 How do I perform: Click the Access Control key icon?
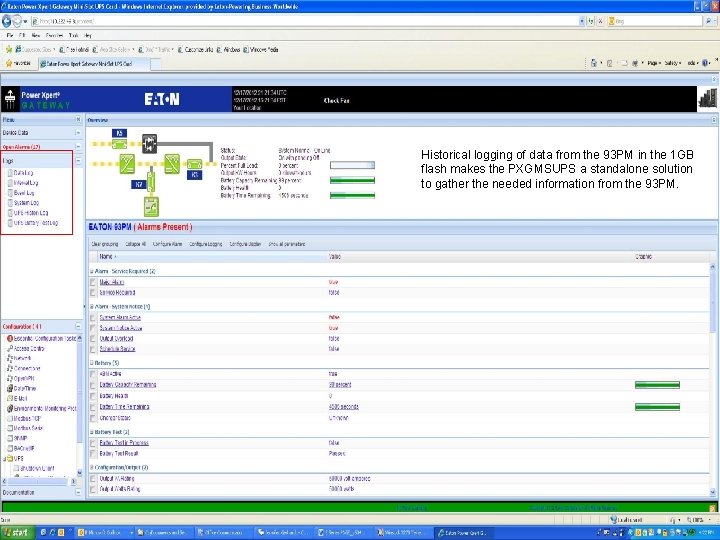pos(10,349)
